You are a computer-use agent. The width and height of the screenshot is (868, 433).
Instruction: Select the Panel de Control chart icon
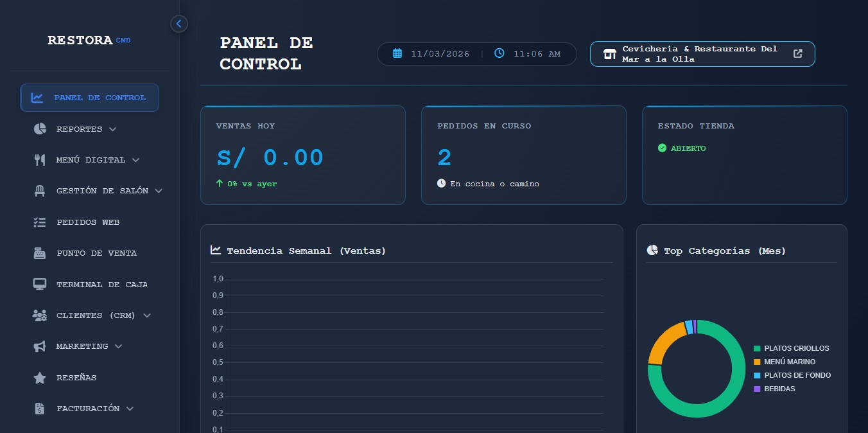coord(38,97)
